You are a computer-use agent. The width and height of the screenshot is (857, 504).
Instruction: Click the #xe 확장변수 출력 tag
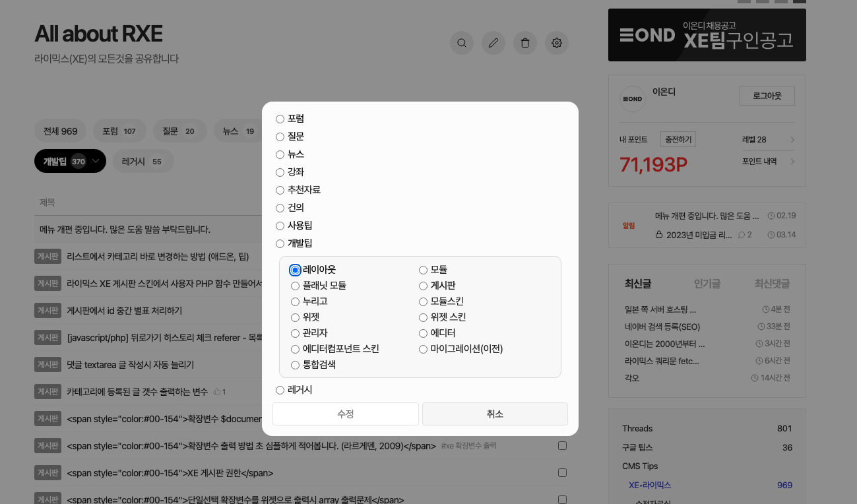point(468,446)
